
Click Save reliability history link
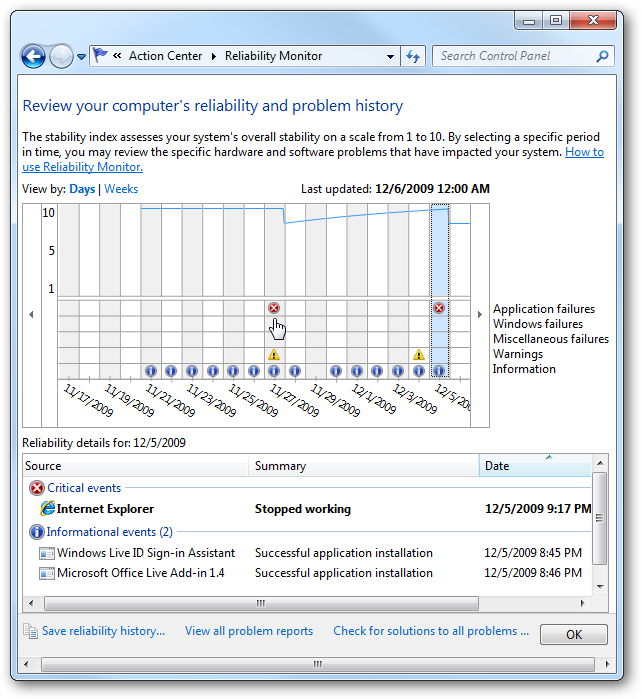(x=103, y=631)
